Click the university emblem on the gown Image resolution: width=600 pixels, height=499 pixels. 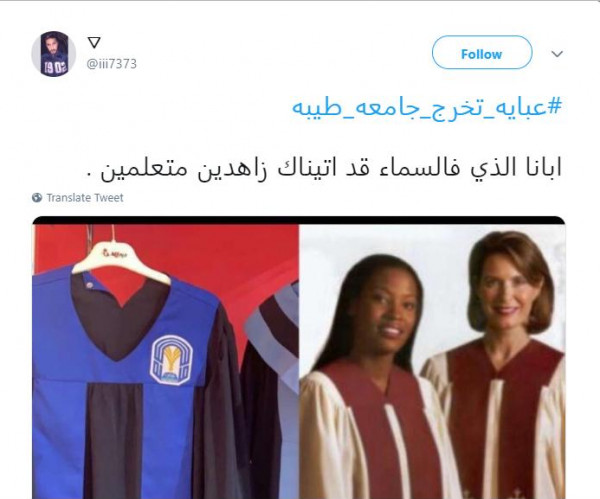171,360
